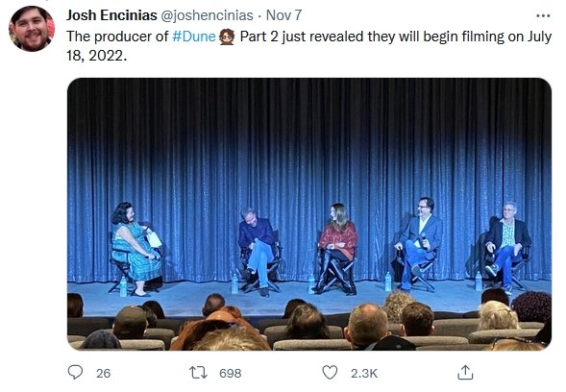Image resolution: width=566 pixels, height=392 pixels.
Task: Like the tweet with the heart icon
Action: tap(330, 372)
